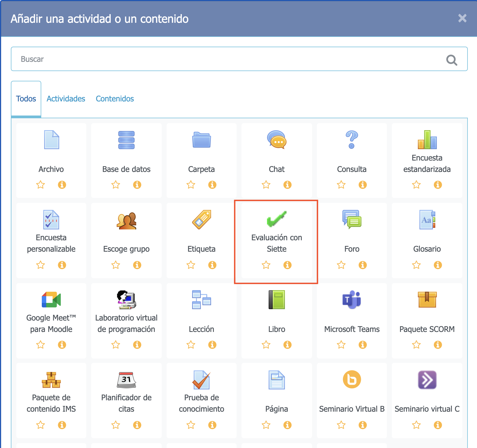Switch to the Contenidos tab
Screen dimensions: 477x448
(115, 99)
